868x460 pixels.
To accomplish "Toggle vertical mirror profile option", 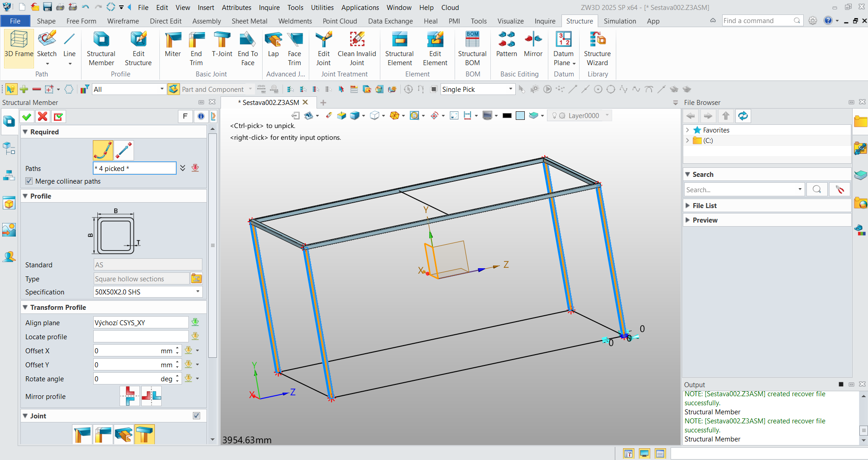I will coord(151,396).
